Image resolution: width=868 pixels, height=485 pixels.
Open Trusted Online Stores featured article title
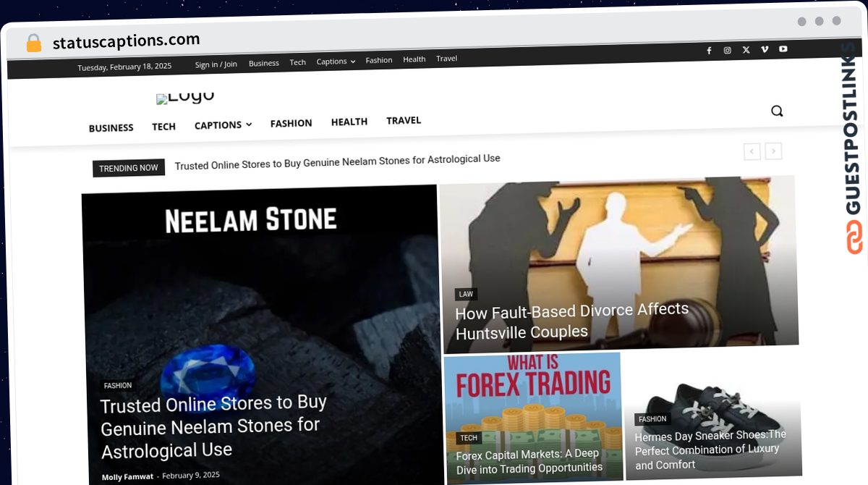tap(213, 426)
